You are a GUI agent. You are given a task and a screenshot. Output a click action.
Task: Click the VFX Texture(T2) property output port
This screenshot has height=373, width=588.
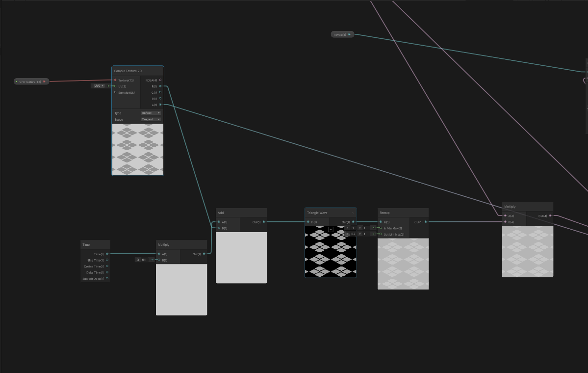(44, 81)
